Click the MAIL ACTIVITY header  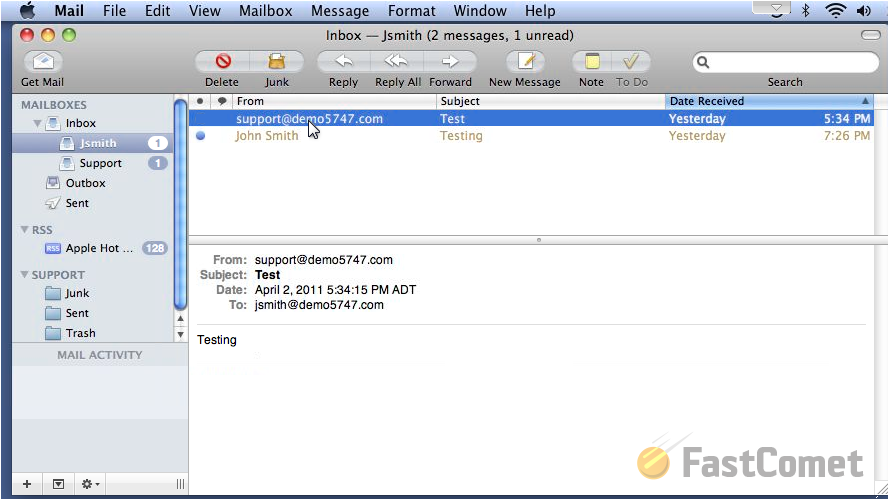(x=100, y=355)
